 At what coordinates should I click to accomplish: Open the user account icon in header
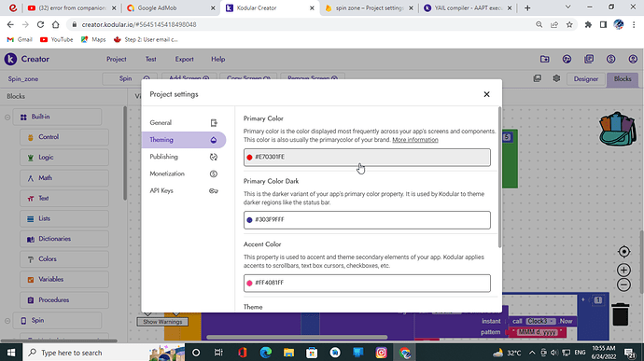tap(633, 59)
